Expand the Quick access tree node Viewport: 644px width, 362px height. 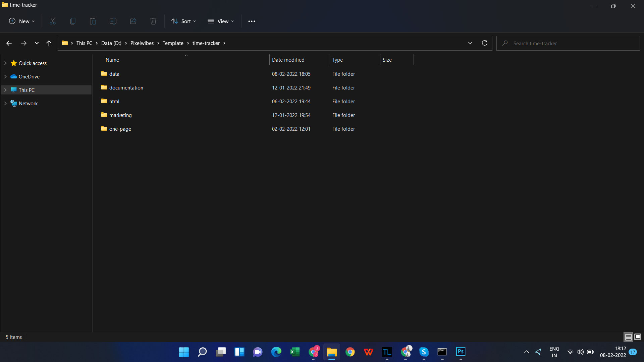(5, 63)
